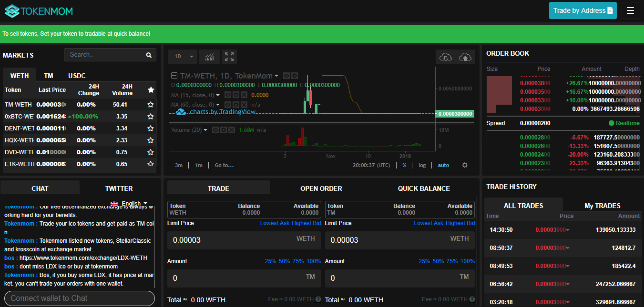Favorite the HQX-WETH market star

point(151,140)
